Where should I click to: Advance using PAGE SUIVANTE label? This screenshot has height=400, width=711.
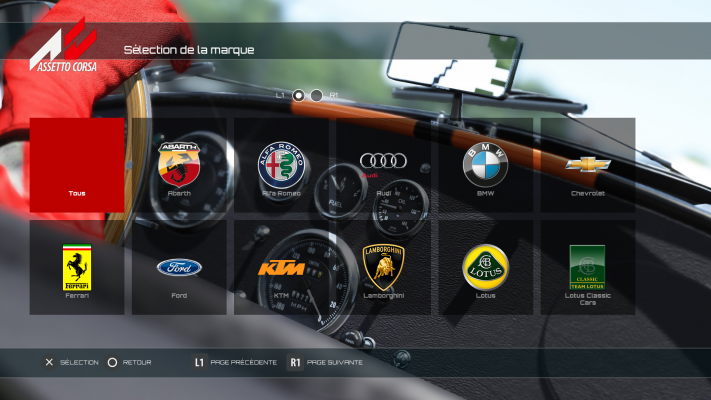[335, 362]
